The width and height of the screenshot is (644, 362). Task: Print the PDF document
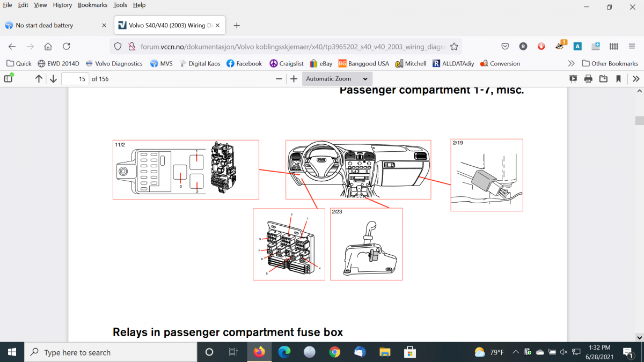coord(588,79)
